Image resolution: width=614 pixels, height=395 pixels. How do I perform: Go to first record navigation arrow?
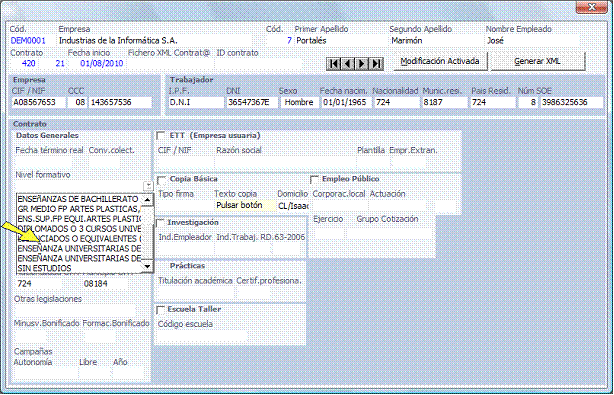pos(334,63)
